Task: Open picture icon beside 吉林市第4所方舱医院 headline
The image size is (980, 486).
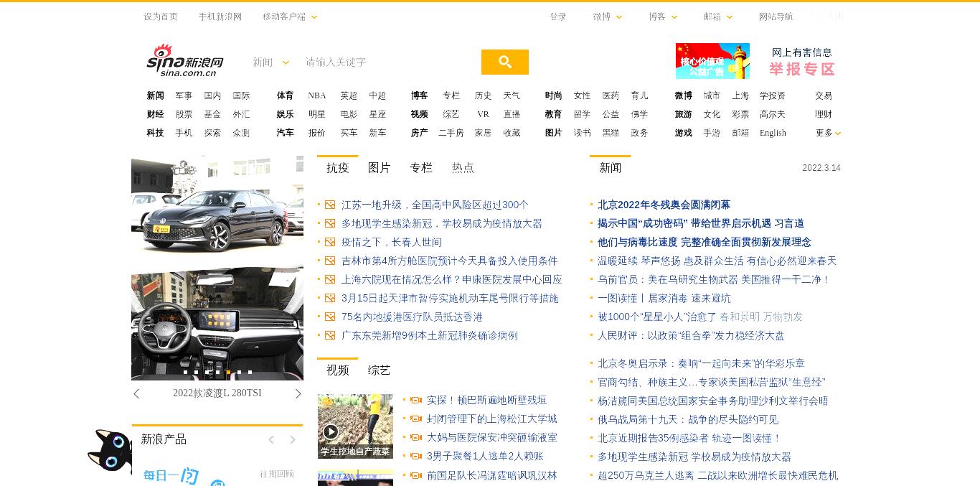Action: click(x=330, y=261)
